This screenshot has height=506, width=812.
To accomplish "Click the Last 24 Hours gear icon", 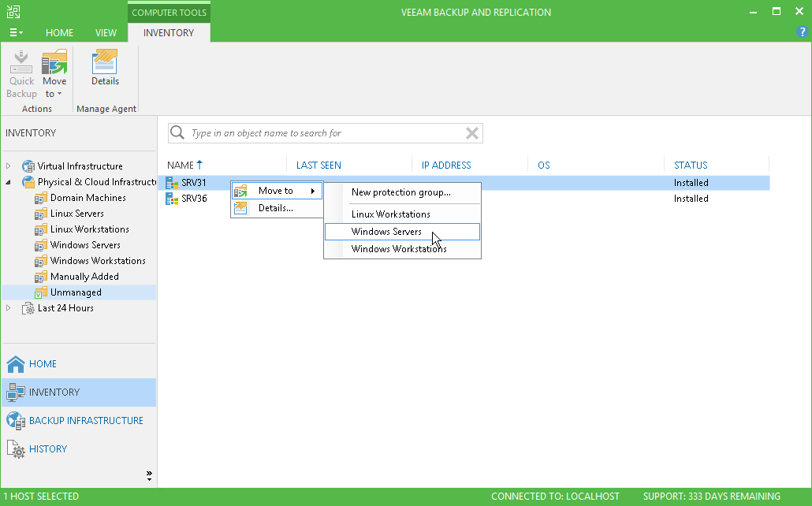I will click(28, 309).
